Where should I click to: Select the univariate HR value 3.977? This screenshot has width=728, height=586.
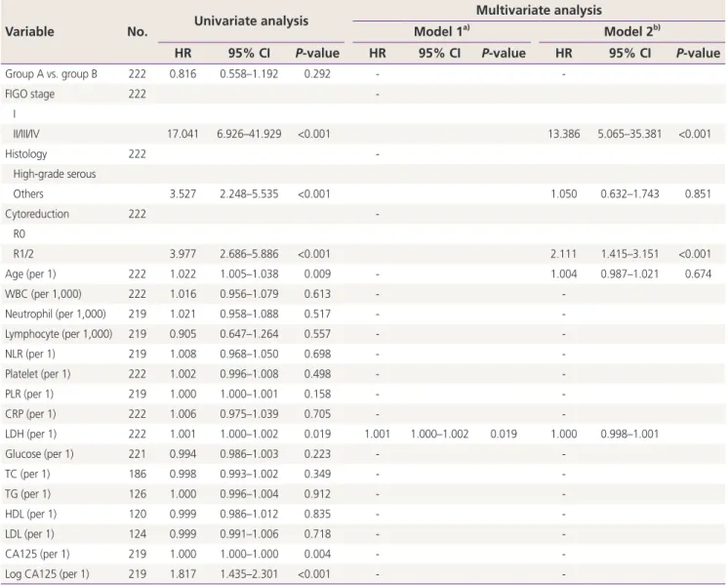[182, 254]
